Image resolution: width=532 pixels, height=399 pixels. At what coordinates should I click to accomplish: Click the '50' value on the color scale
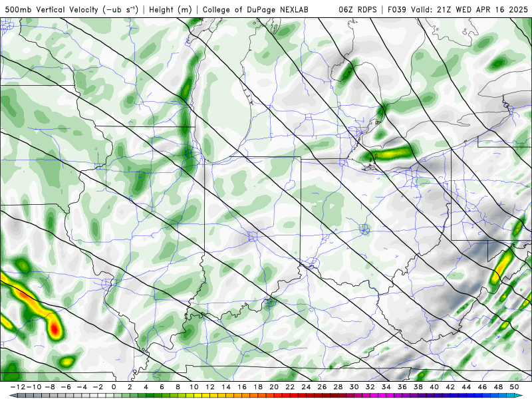click(x=514, y=387)
